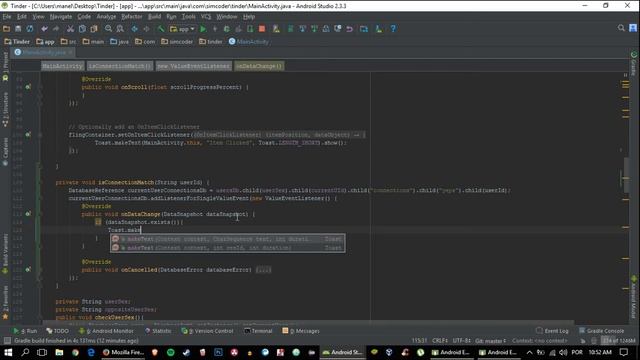The image size is (640, 360).
Task: Click the simcoder breadcrumb folder
Action: tap(177, 42)
